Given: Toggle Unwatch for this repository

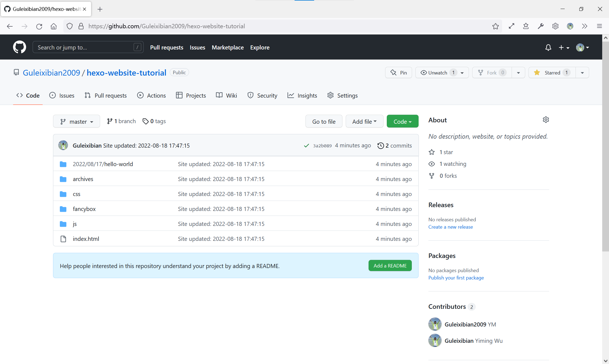Looking at the screenshot, I should 437,73.
